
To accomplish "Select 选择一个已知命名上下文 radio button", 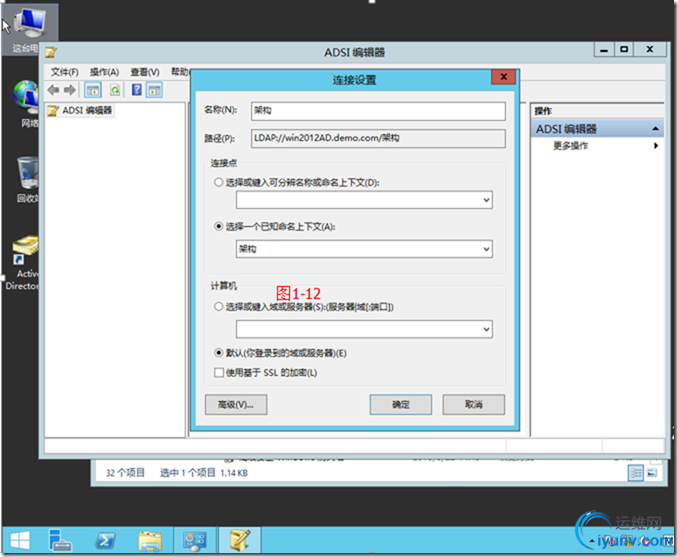I will (218, 226).
